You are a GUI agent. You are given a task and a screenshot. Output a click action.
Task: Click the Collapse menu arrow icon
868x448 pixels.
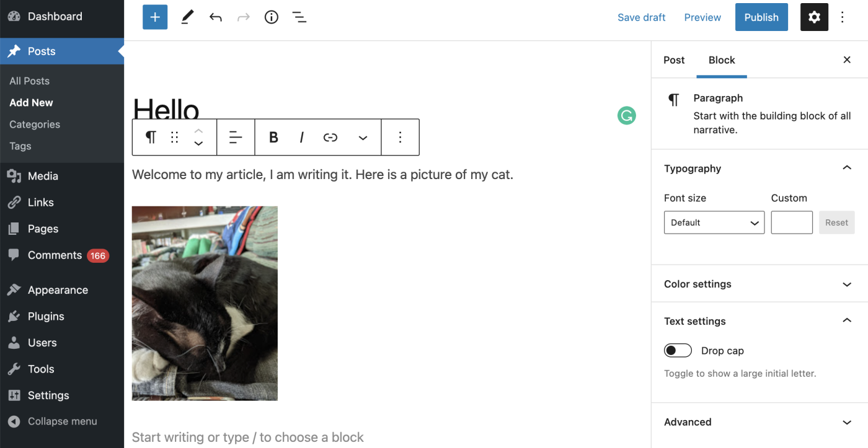[14, 421]
